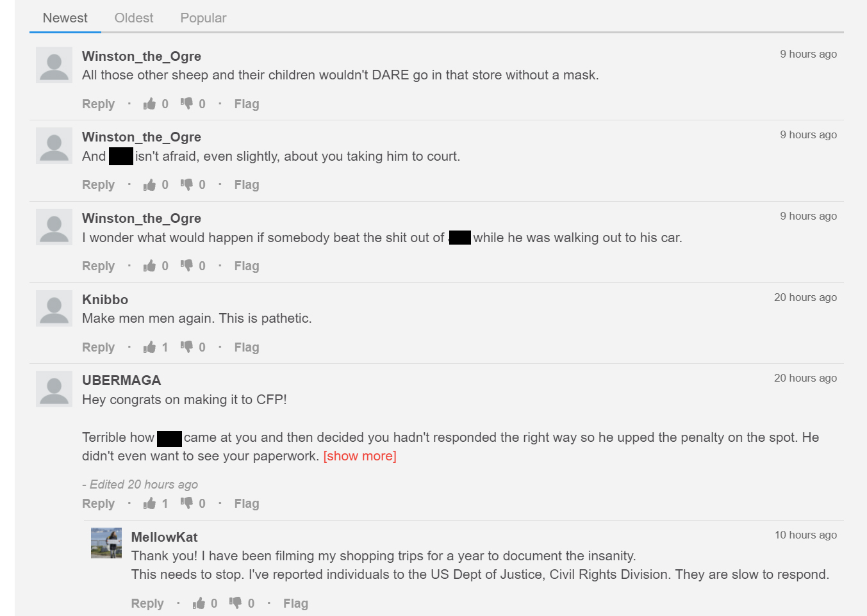Viewport: 867px width, 616px height.
Task: Dislike UBERMAGA's comment with thumbs down
Action: click(186, 503)
